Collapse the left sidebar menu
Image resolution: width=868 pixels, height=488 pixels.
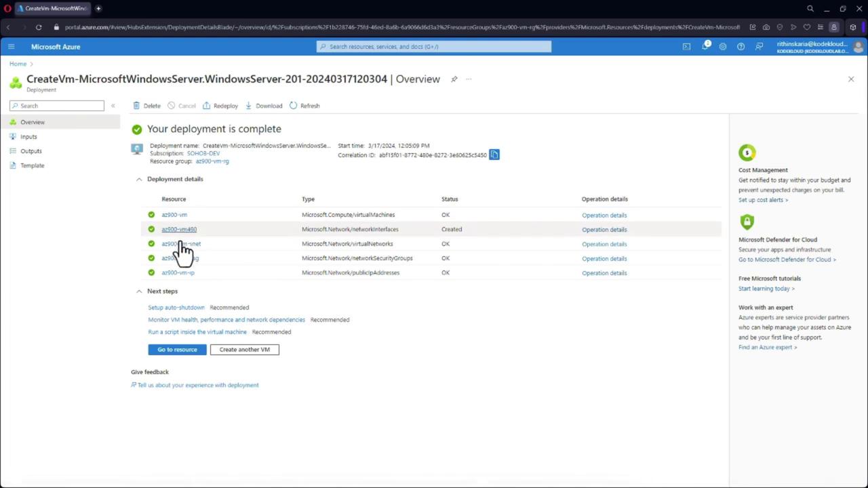tap(113, 106)
